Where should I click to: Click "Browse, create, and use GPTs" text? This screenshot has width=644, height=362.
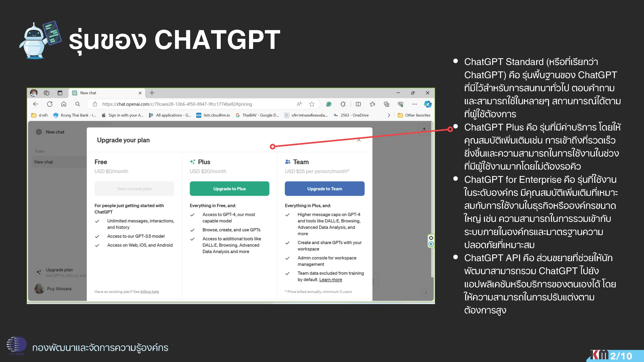click(231, 230)
